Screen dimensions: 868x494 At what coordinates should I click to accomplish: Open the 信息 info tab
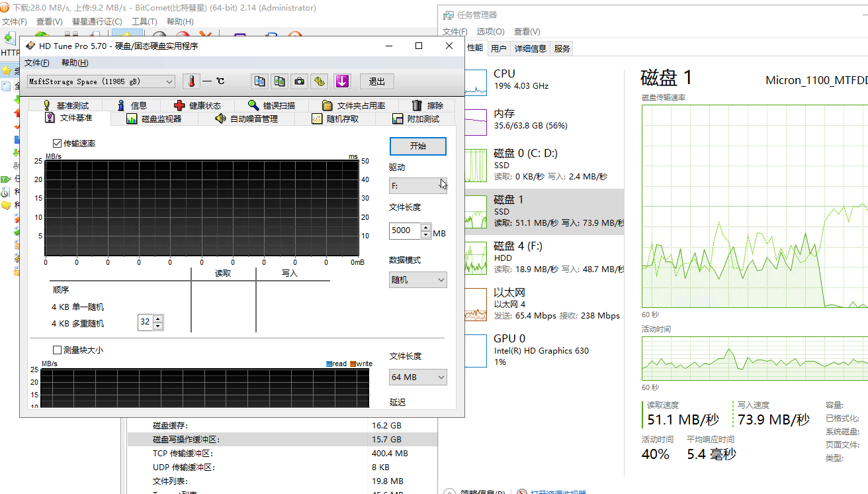132,105
